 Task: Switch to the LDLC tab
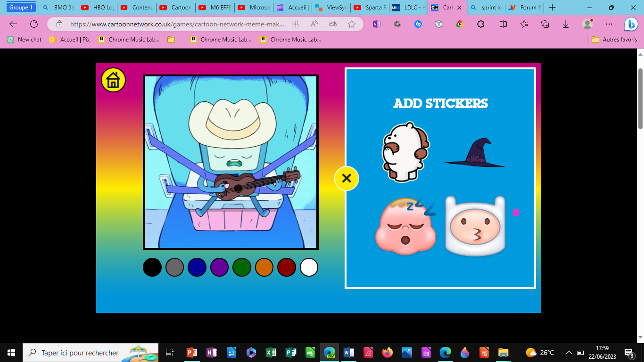tap(409, 8)
